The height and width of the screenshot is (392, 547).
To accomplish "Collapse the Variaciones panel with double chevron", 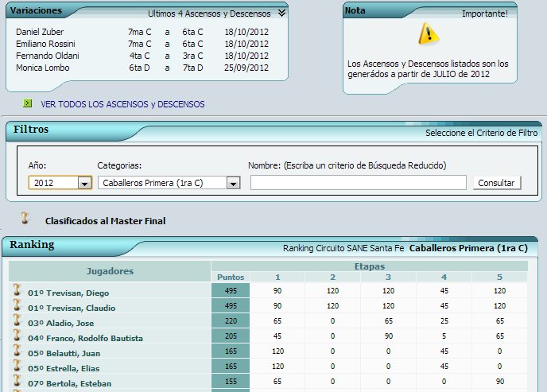I will click(x=281, y=14).
